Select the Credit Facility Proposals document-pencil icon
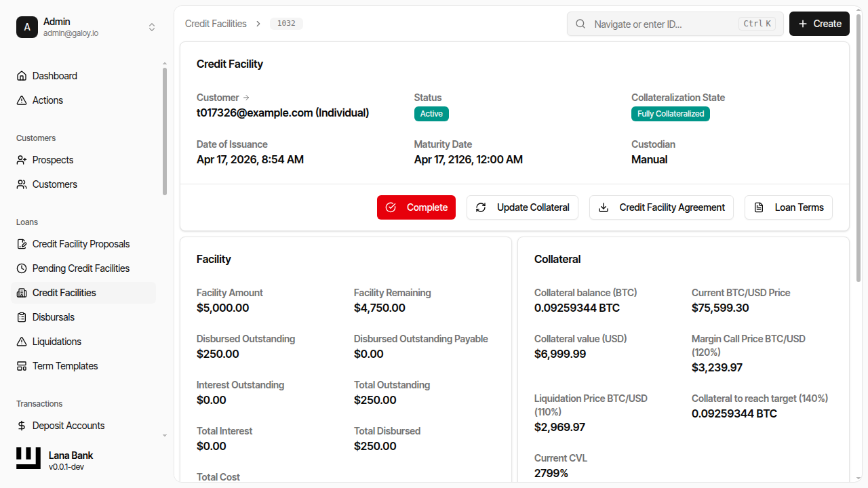This screenshot has width=868, height=488. tap(21, 244)
